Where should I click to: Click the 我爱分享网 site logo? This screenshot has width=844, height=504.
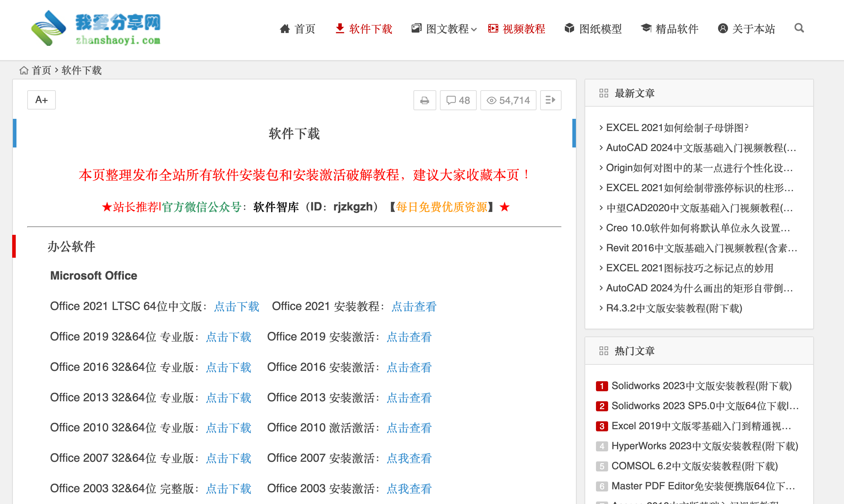coord(96,29)
